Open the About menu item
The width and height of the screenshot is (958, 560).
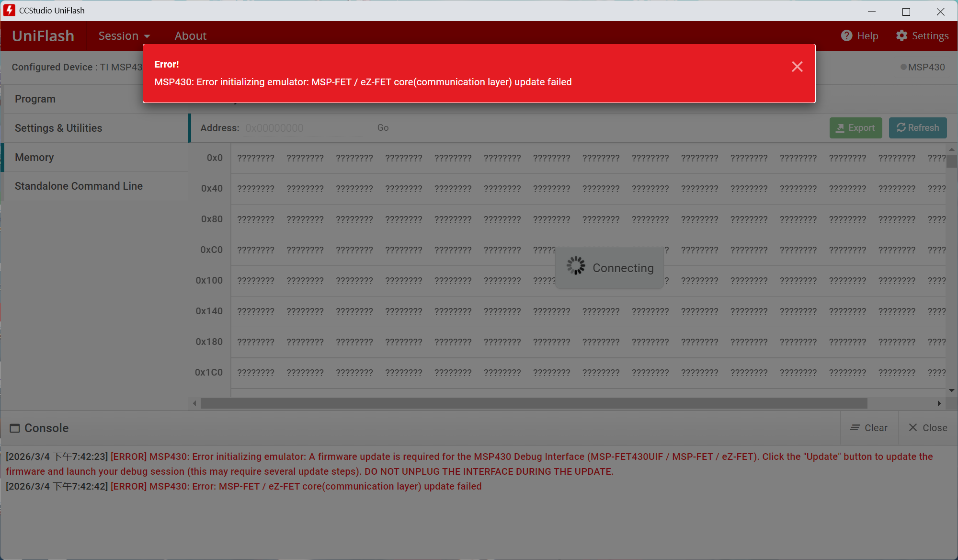pos(190,36)
